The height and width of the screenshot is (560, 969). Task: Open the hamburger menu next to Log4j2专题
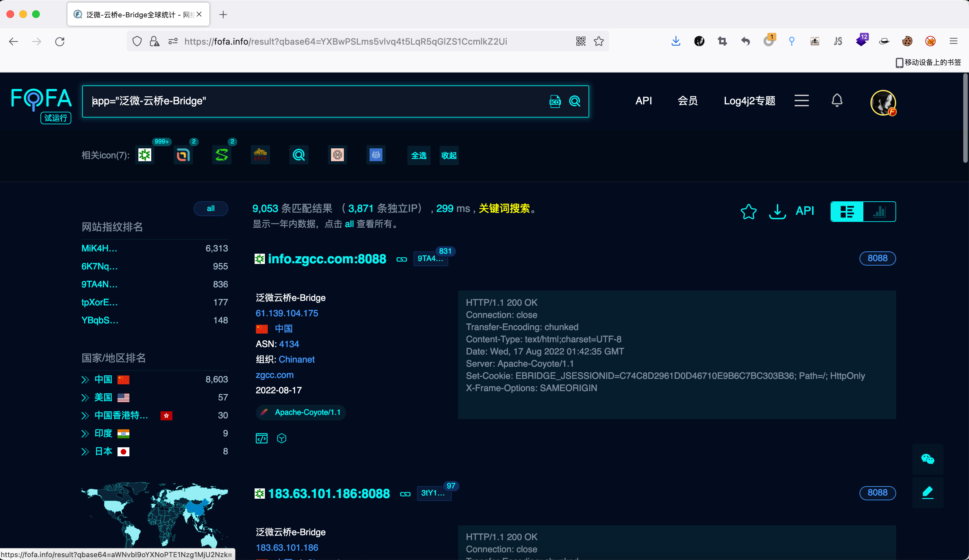click(802, 101)
